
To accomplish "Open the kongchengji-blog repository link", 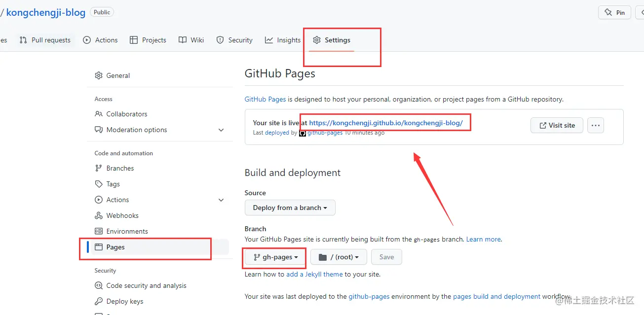I will [46, 12].
